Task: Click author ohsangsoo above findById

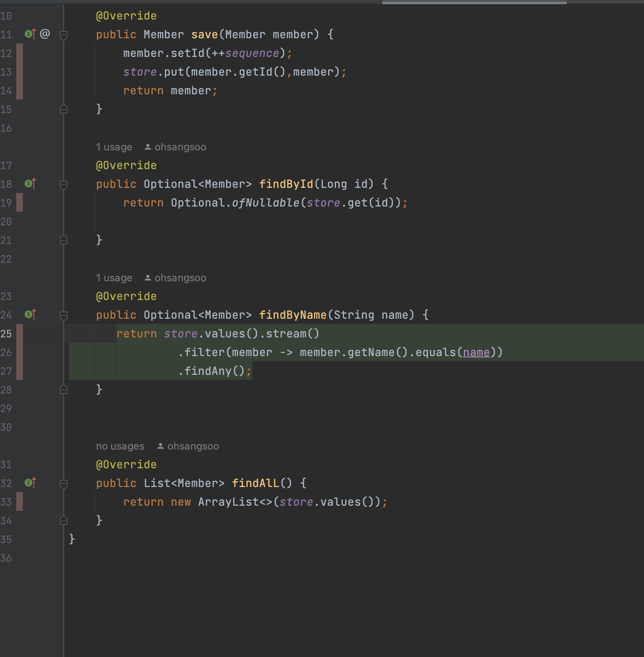Action: point(175,147)
